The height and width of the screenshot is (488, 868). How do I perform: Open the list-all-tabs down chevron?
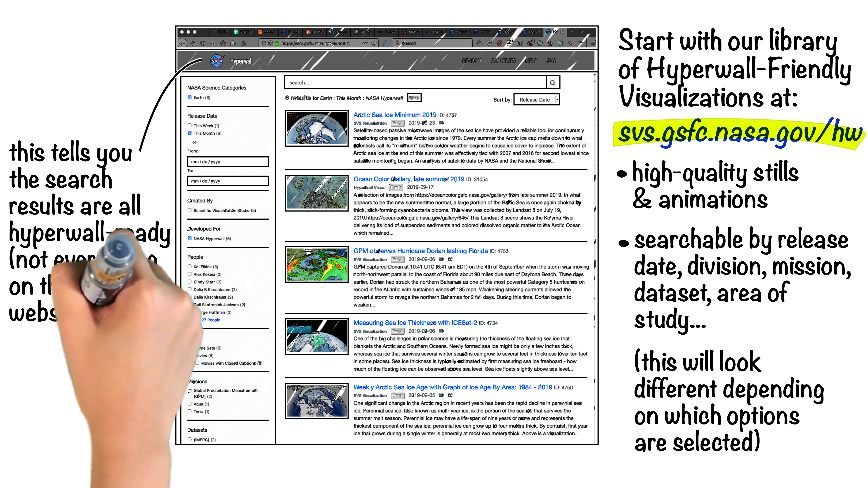(581, 32)
